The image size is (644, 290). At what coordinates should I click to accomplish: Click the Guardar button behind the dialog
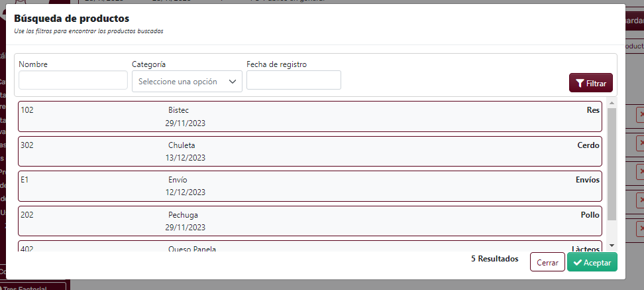(634, 21)
